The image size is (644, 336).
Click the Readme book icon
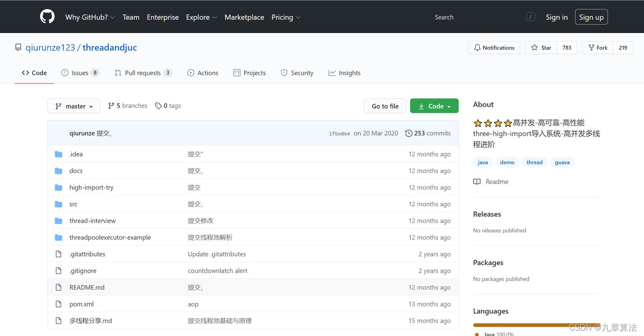[x=477, y=182]
